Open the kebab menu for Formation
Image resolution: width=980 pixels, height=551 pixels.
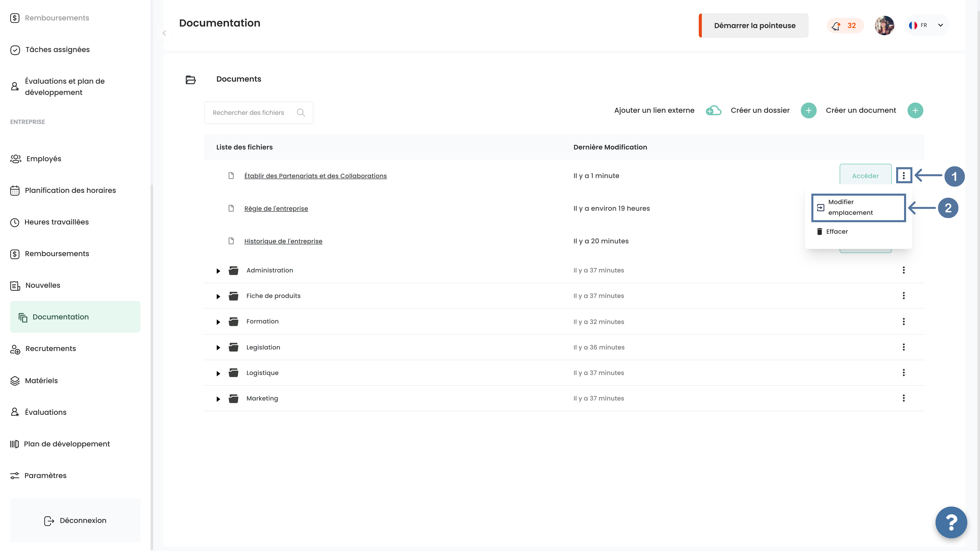coord(904,321)
